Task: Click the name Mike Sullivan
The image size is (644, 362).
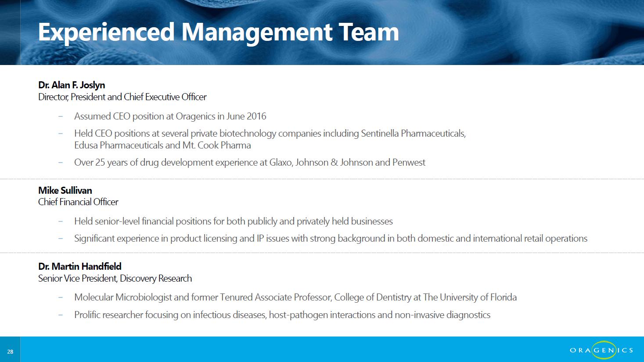Action: point(65,191)
